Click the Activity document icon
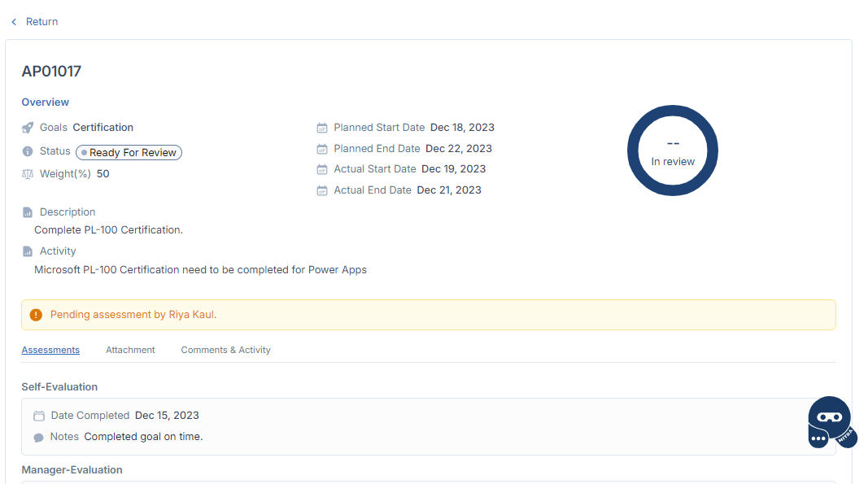Image resolution: width=868 pixels, height=484 pixels. [x=28, y=251]
